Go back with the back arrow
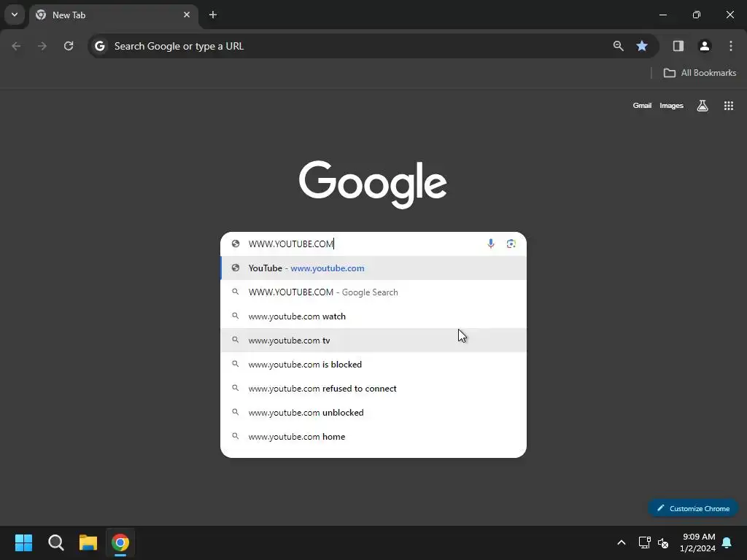Viewport: 747px width, 560px height. click(x=16, y=46)
